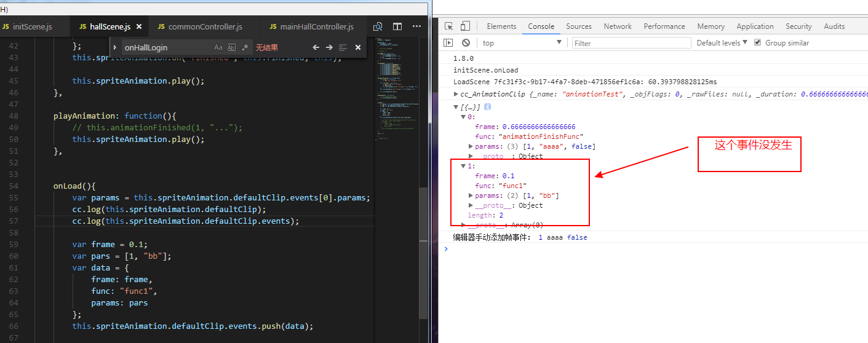This screenshot has height=343, width=868.
Task: Toggle Match Whole Word in find widget
Action: (232, 47)
